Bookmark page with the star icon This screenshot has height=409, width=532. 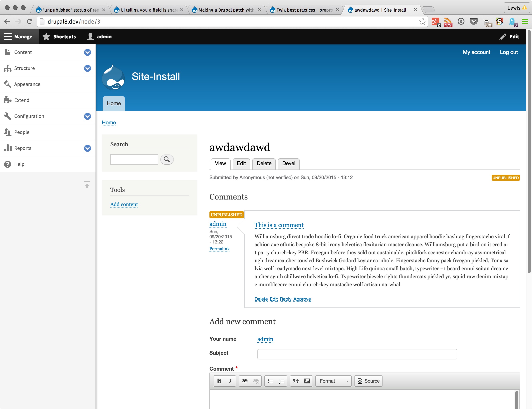[423, 21]
